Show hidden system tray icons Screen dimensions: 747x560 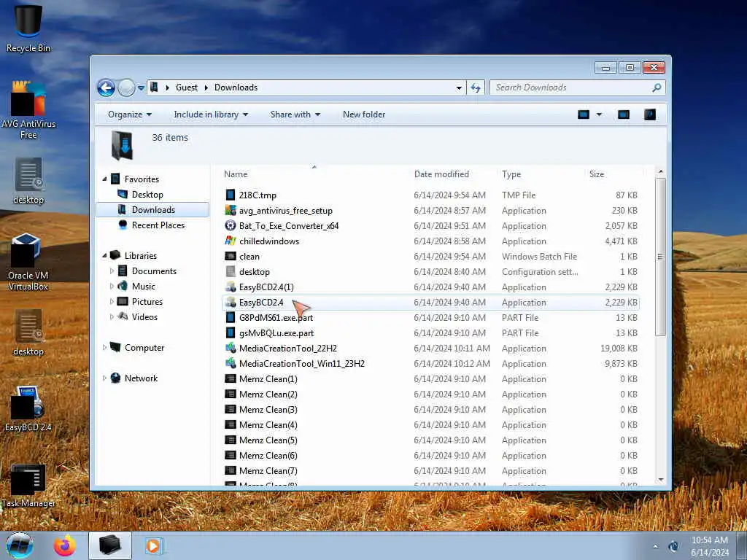[x=656, y=546]
